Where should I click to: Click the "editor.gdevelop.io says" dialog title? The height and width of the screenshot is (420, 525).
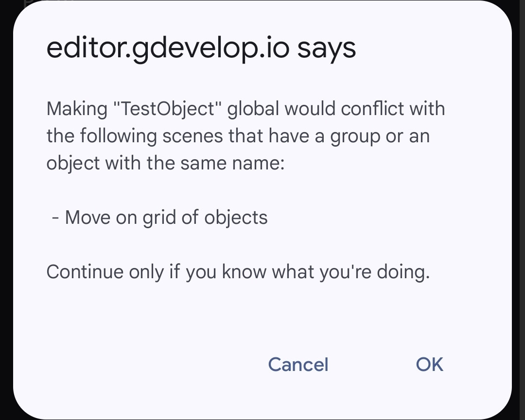201,49
